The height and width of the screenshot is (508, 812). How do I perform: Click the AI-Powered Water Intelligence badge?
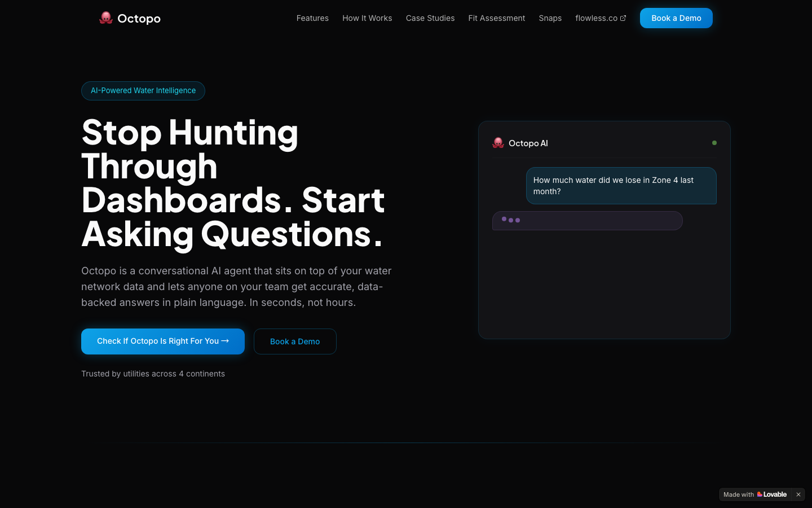point(143,91)
